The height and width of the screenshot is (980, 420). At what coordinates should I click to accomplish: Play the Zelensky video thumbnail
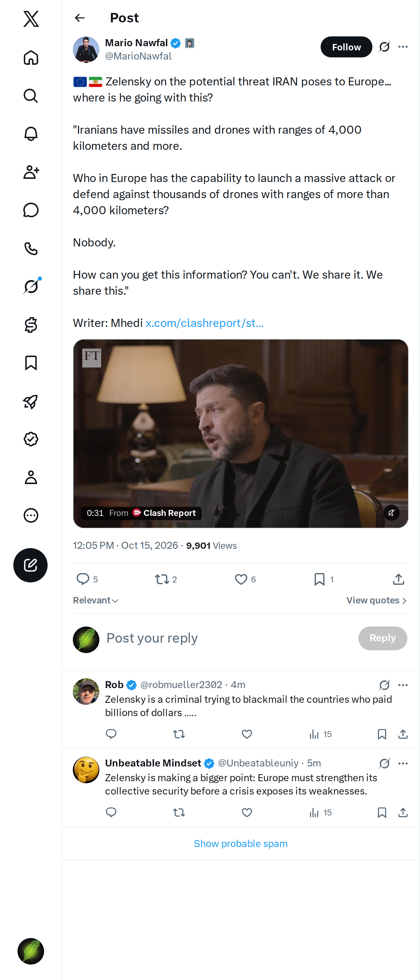pyautogui.click(x=240, y=433)
